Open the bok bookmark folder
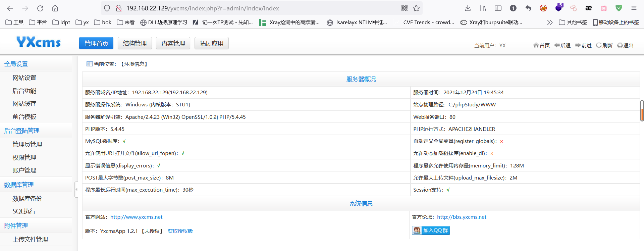The image size is (644, 251). [x=103, y=22]
